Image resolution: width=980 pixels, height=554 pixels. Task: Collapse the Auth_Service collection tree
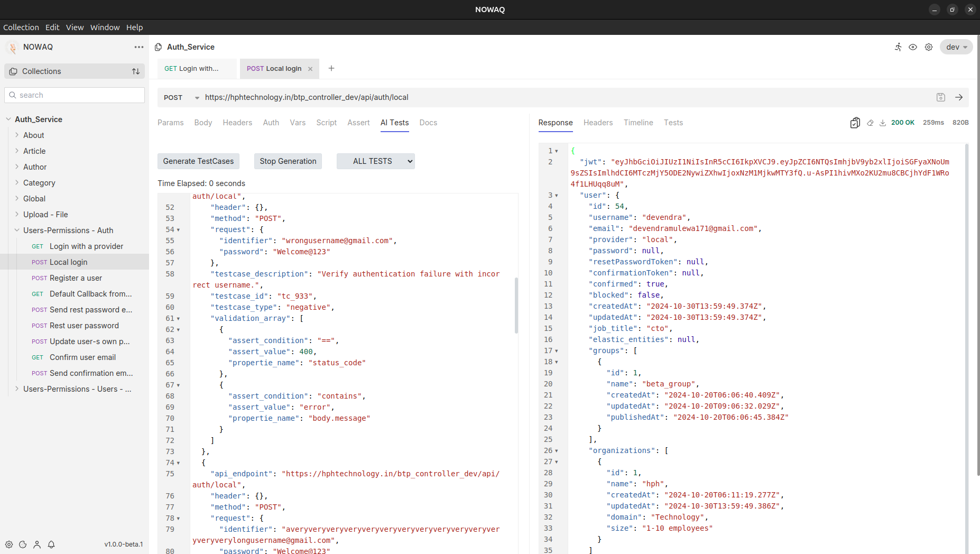[8, 119]
